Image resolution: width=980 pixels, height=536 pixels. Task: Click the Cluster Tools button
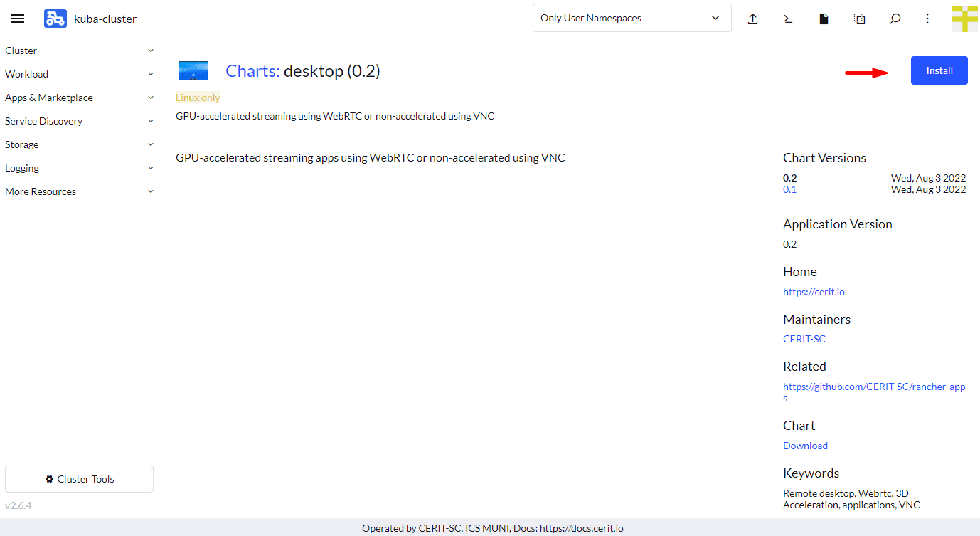[80, 479]
